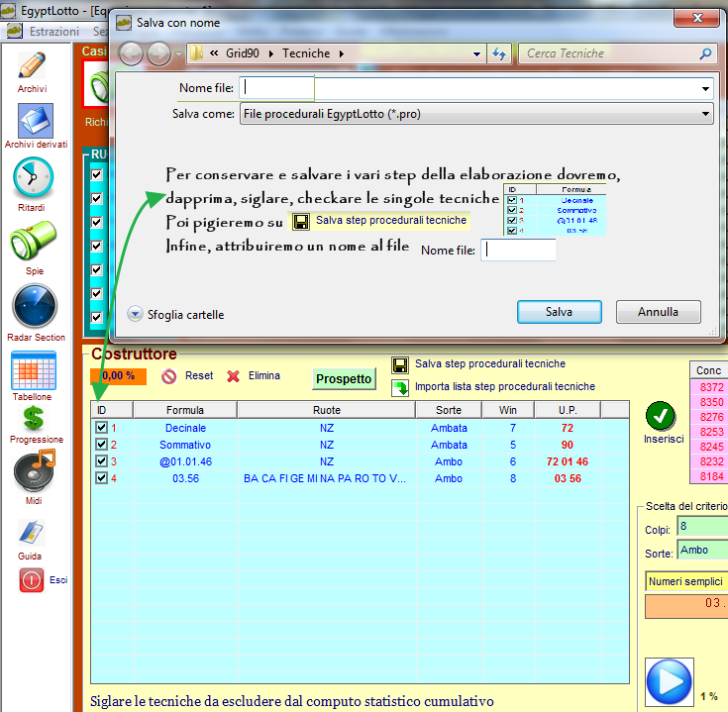Click the refresh icon beside address bar

point(499,53)
